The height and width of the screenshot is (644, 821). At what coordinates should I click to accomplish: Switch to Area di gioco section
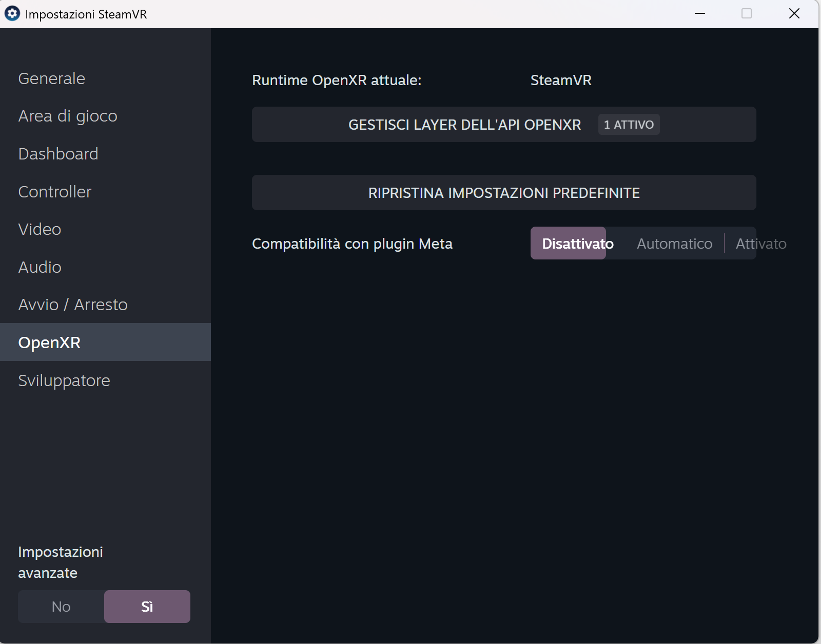click(x=105, y=116)
